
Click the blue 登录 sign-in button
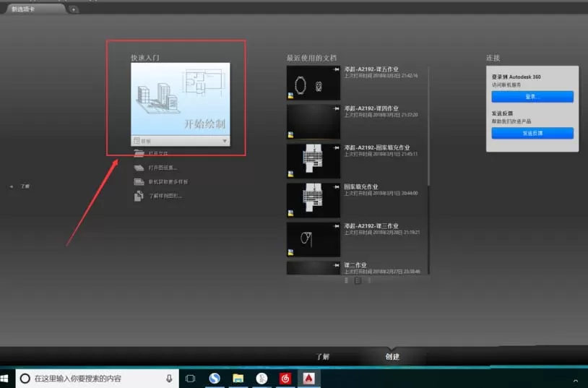[x=532, y=97]
